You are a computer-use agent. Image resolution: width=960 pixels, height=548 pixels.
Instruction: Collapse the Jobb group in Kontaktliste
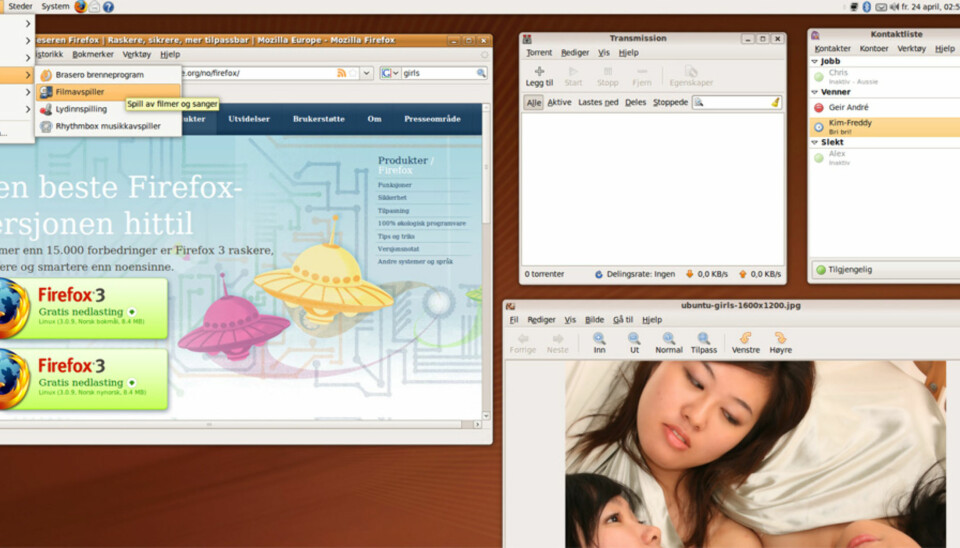coord(814,61)
